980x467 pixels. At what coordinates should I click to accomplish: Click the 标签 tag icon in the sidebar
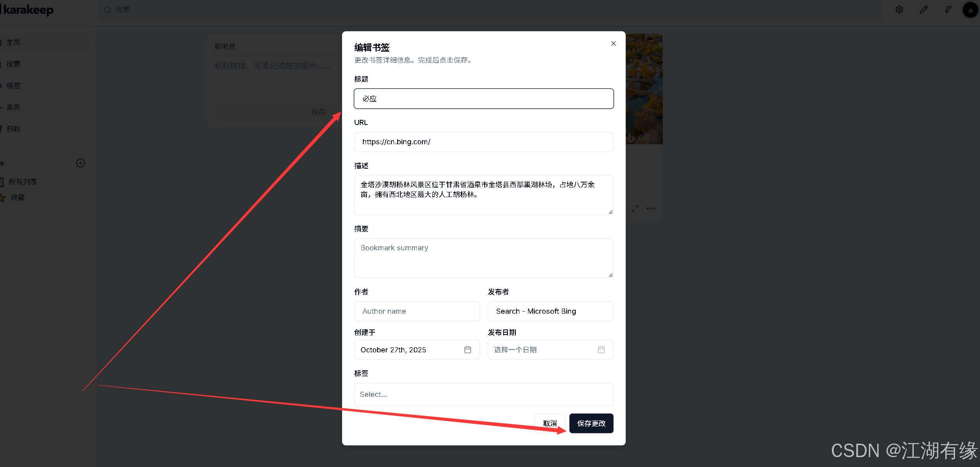2,86
